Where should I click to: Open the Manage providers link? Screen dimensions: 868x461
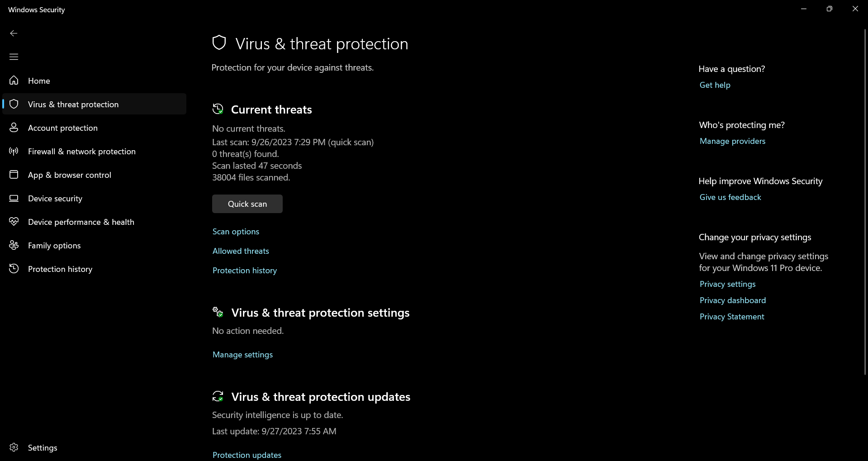(x=732, y=141)
